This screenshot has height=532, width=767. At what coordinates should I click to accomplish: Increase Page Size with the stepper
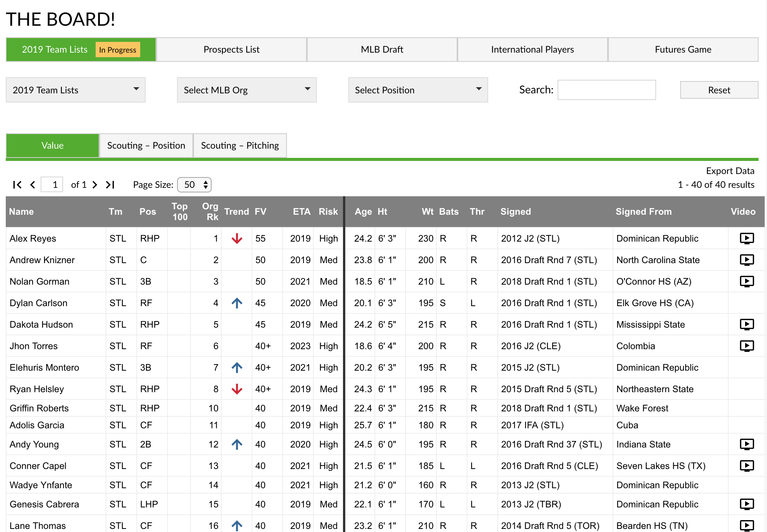(206, 182)
